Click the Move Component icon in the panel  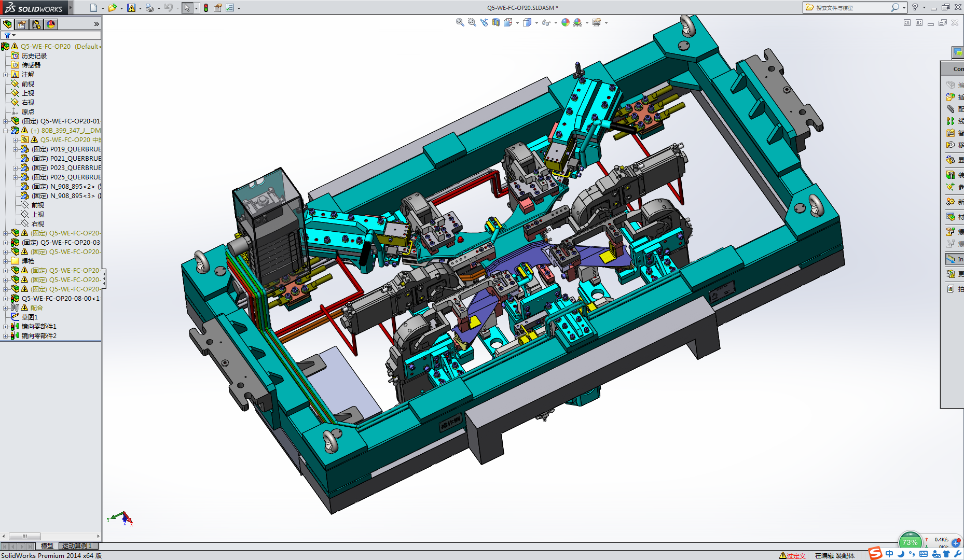(x=951, y=145)
